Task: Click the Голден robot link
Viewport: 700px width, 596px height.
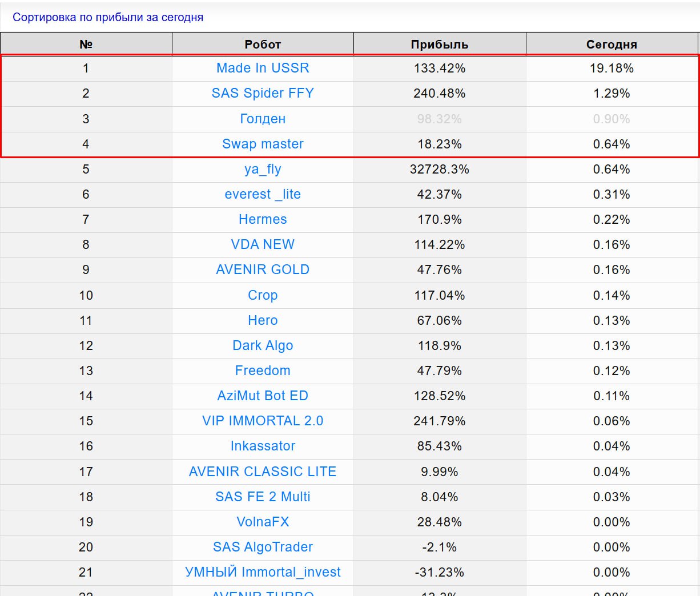Action: tap(263, 119)
